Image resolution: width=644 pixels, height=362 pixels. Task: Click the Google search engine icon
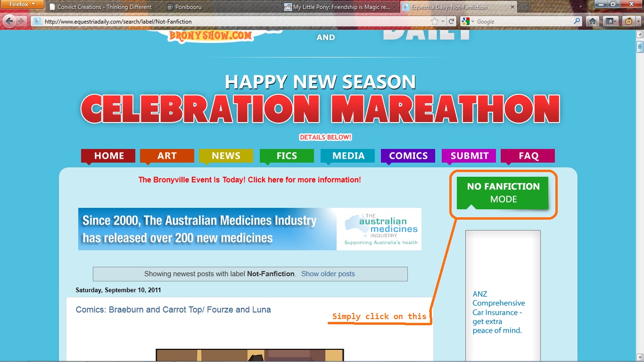tap(465, 22)
